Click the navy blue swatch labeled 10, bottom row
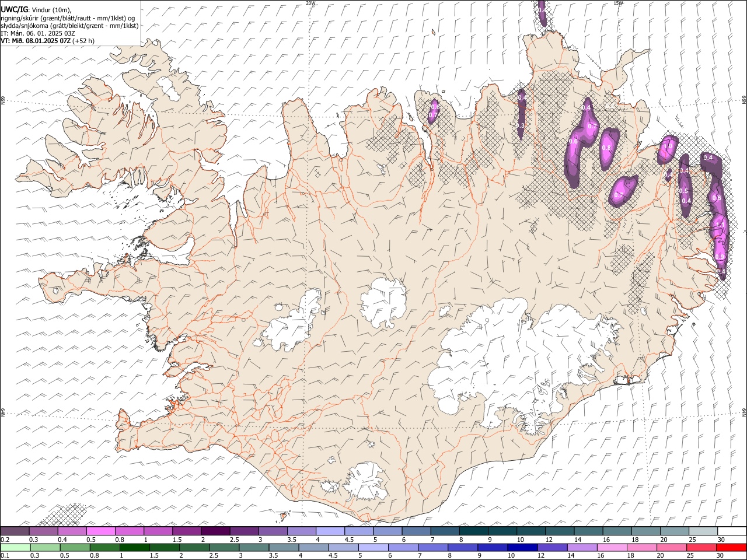The height and width of the screenshot is (560, 747). coord(522,547)
